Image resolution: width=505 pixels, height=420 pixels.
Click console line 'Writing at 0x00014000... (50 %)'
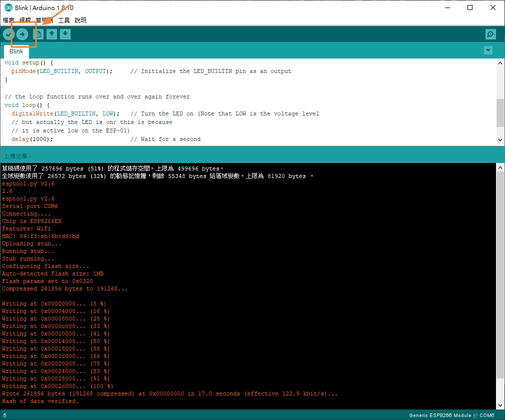pos(55,341)
